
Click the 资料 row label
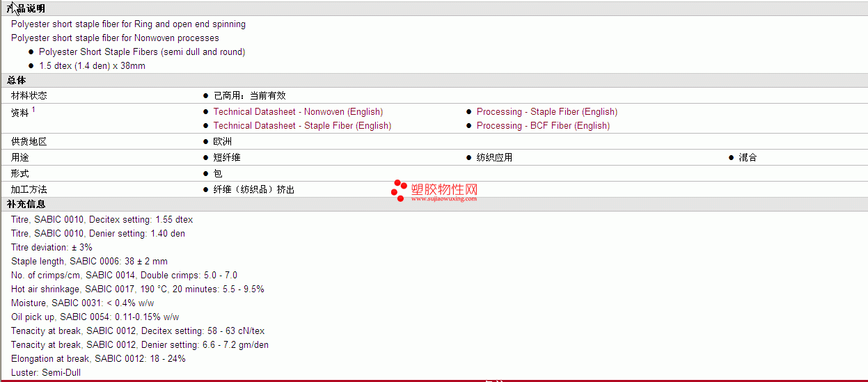(x=20, y=112)
